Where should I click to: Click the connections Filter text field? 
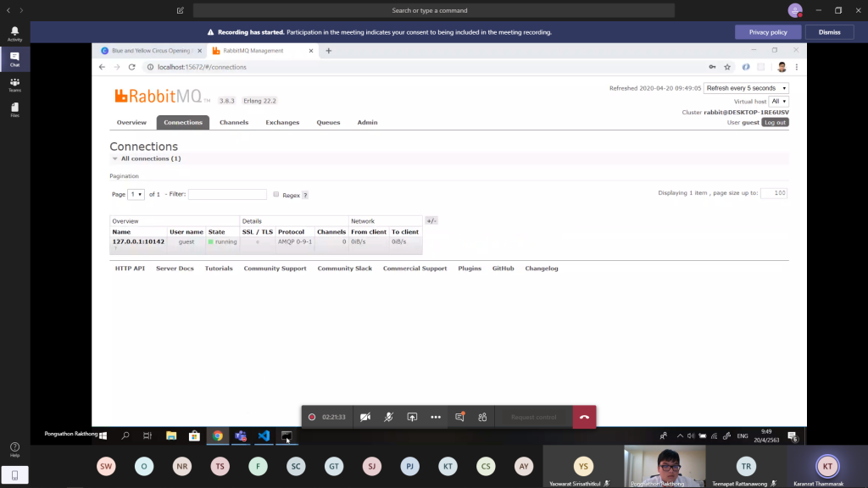coord(227,195)
